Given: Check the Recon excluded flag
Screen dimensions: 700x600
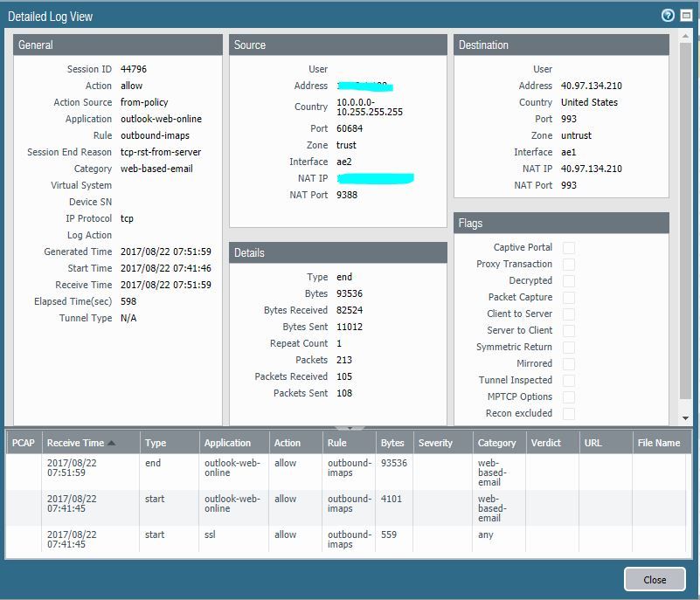Looking at the screenshot, I should (x=569, y=414).
